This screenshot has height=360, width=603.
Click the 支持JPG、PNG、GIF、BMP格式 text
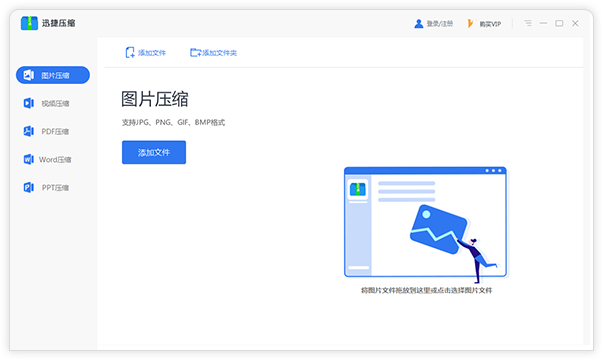173,122
